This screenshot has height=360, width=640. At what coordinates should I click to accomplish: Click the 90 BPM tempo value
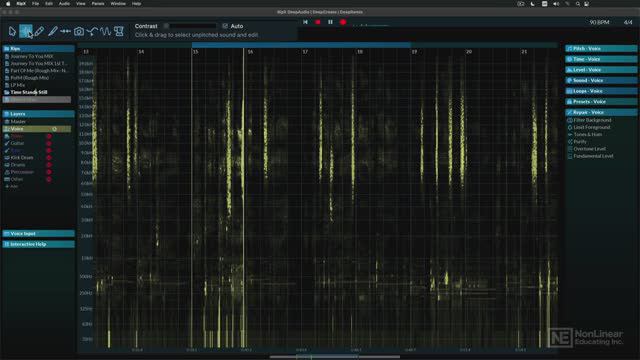[599, 22]
